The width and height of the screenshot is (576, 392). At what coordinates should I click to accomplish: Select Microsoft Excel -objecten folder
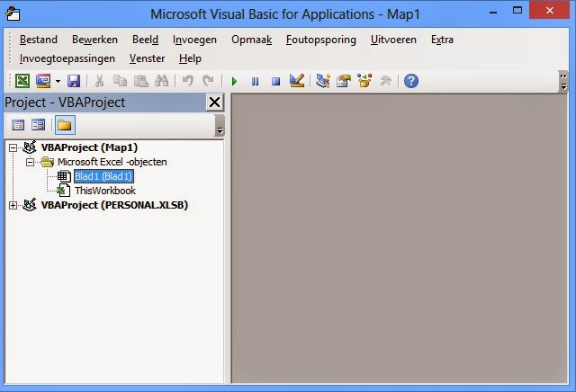(x=112, y=162)
